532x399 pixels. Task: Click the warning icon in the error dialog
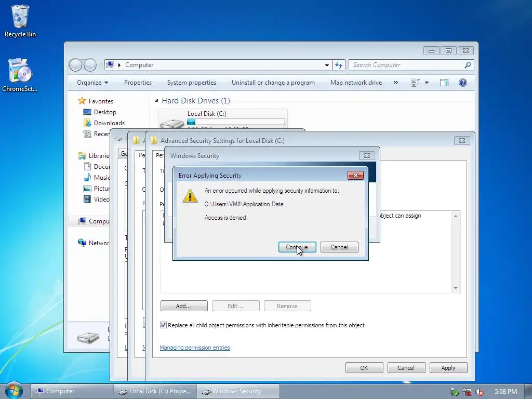(190, 196)
